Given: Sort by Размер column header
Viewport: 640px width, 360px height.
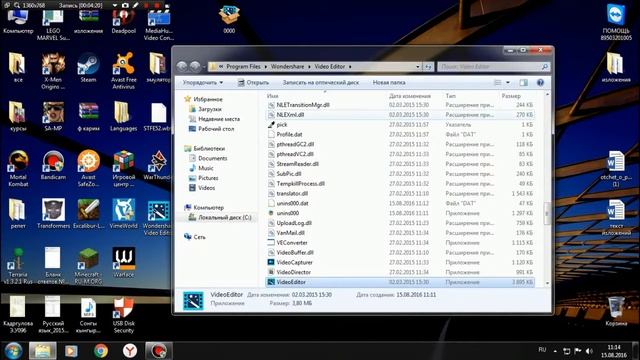Looking at the screenshot, I should click(511, 96).
